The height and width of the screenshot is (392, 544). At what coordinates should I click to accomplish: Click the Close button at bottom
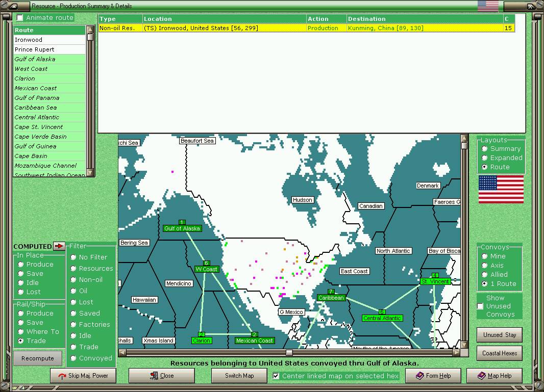pos(162,376)
